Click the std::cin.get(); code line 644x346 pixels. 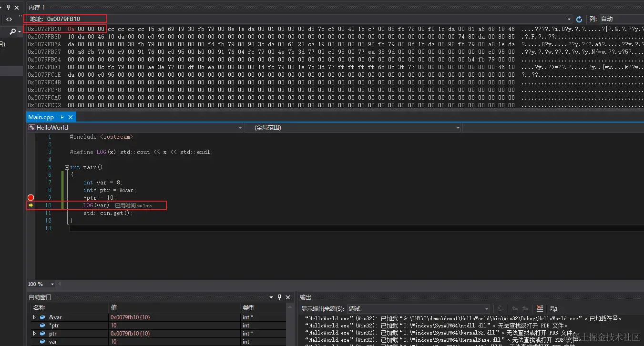[x=108, y=213]
